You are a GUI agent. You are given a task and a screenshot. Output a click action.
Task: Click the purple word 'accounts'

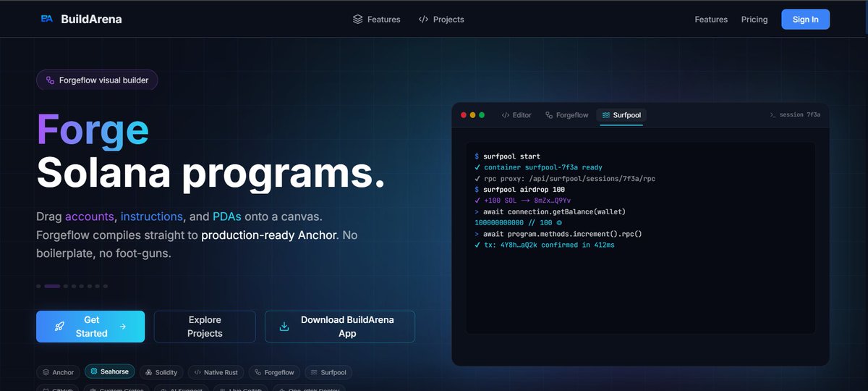click(x=90, y=216)
